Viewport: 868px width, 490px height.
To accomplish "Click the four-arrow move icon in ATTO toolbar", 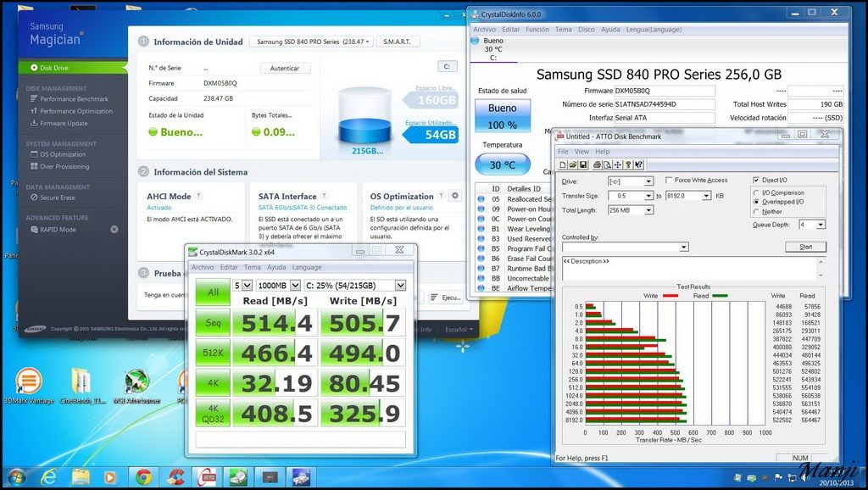I will click(618, 165).
